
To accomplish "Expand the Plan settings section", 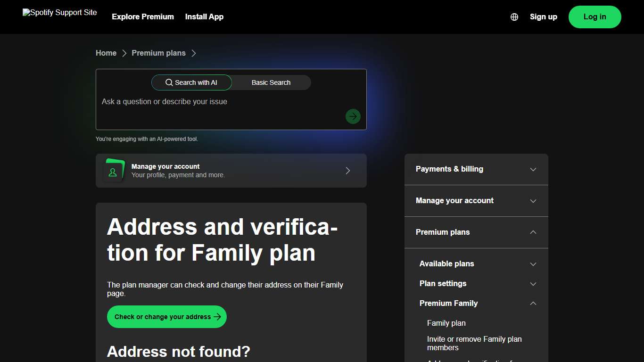I will click(533, 284).
